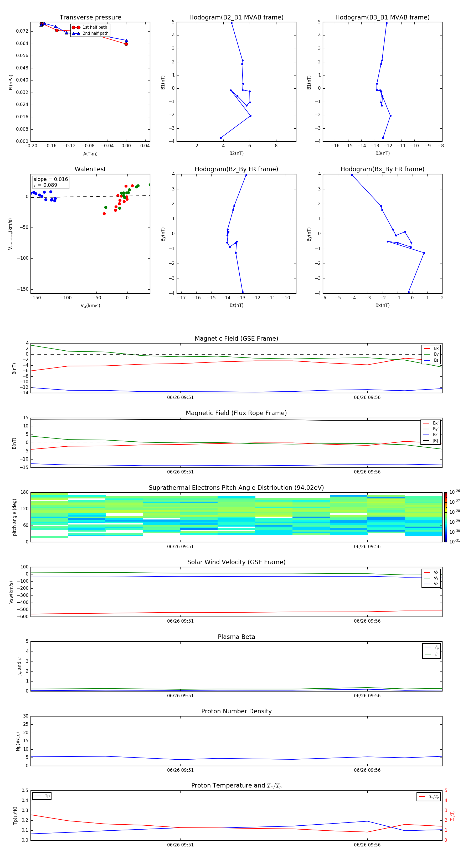Click the "WalenTest" plot title
473x868 pixels.
(x=90, y=169)
